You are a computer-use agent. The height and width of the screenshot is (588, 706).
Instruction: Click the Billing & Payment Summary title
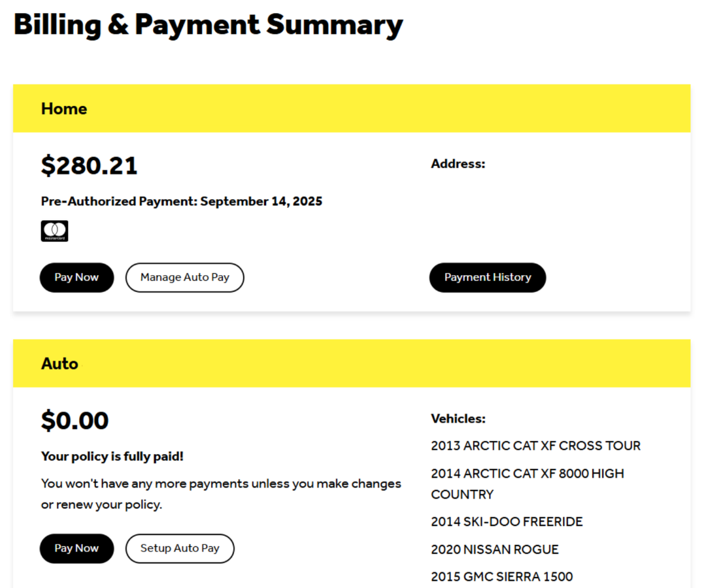click(209, 25)
